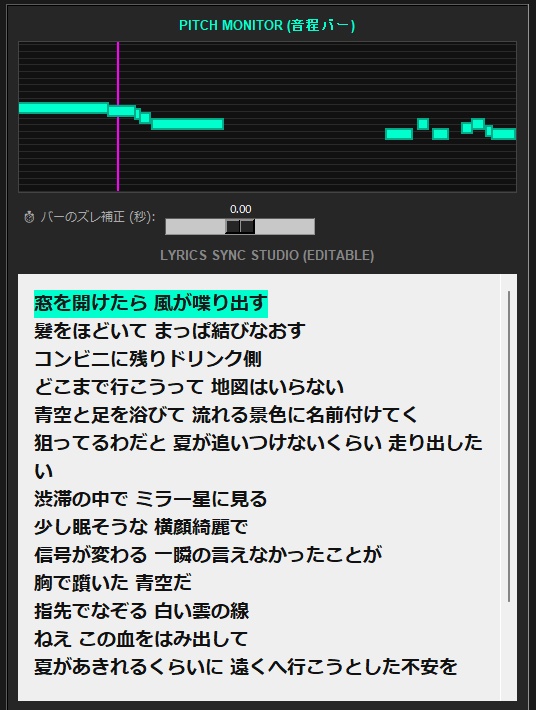Click the long pitch bar right of playhead

[187, 124]
